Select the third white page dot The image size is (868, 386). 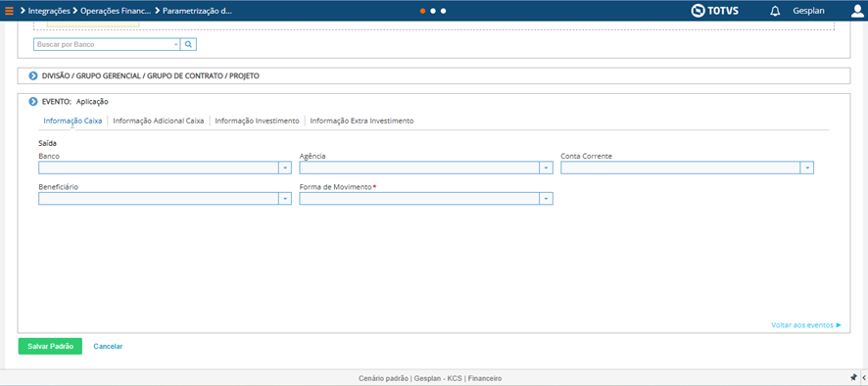pyautogui.click(x=444, y=11)
